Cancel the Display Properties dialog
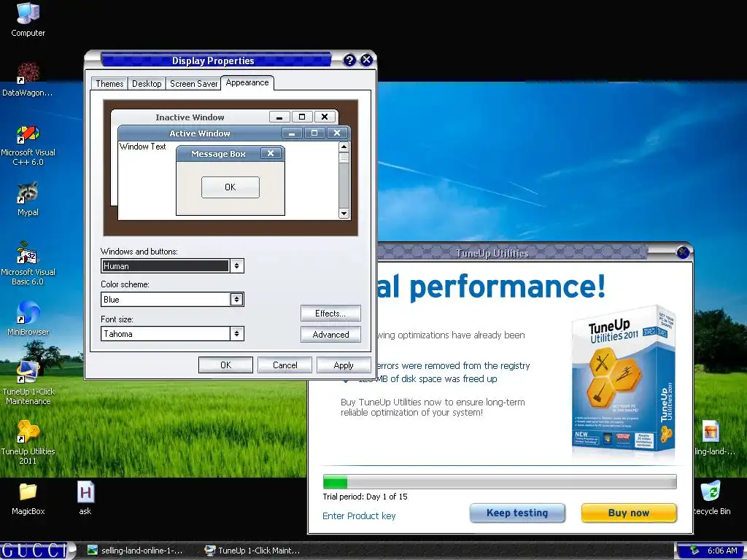This screenshot has width=747, height=560. pyautogui.click(x=285, y=365)
